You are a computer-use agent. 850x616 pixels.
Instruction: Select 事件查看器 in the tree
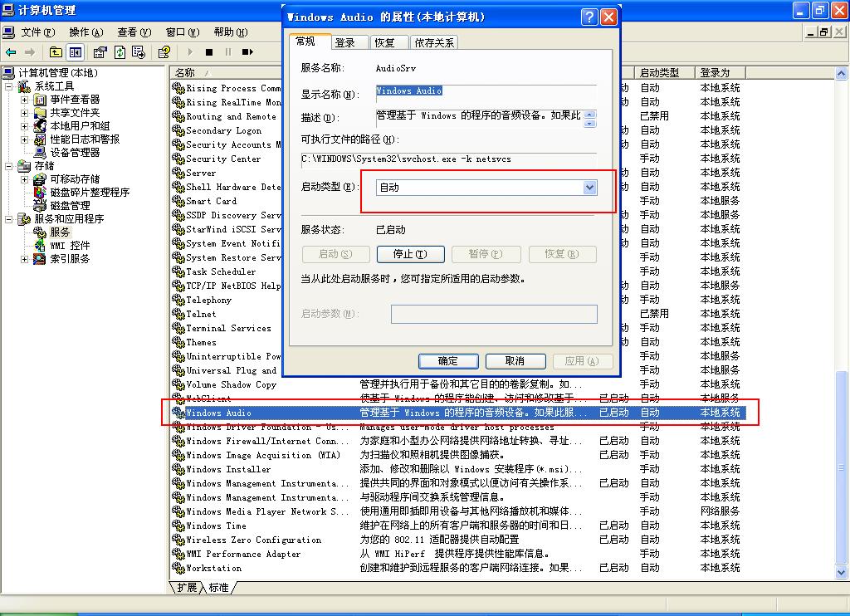click(x=75, y=100)
